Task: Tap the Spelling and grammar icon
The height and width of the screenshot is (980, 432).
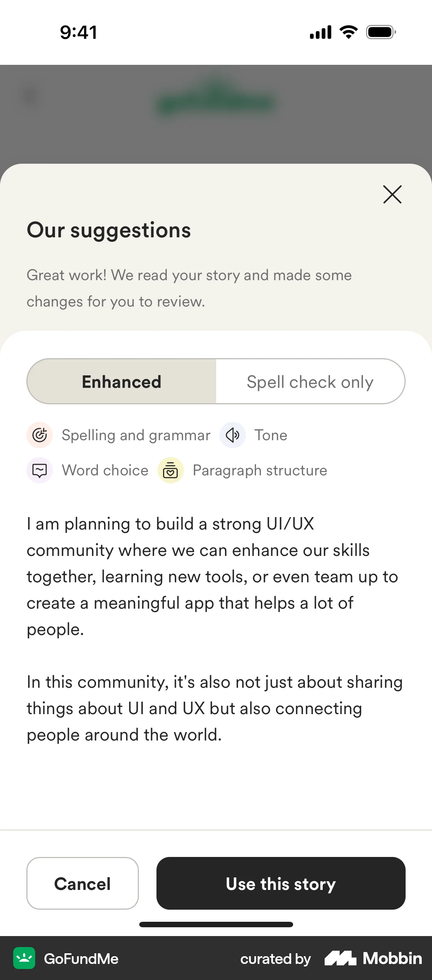Action: pos(40,435)
